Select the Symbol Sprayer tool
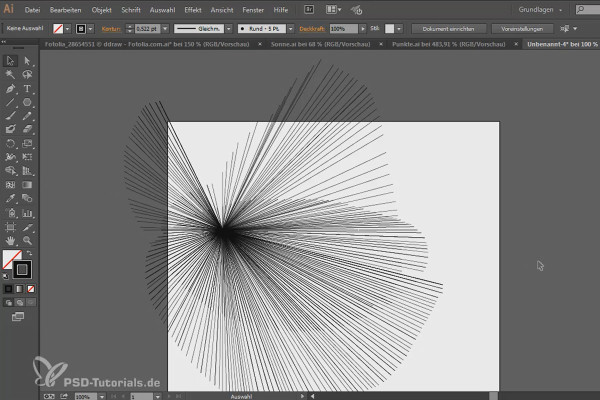 10,213
